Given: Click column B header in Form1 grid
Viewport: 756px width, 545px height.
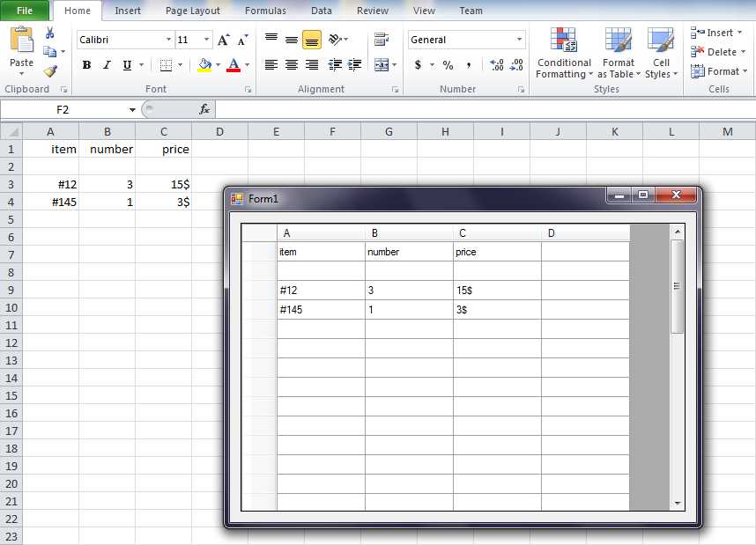Looking at the screenshot, I should (x=409, y=233).
